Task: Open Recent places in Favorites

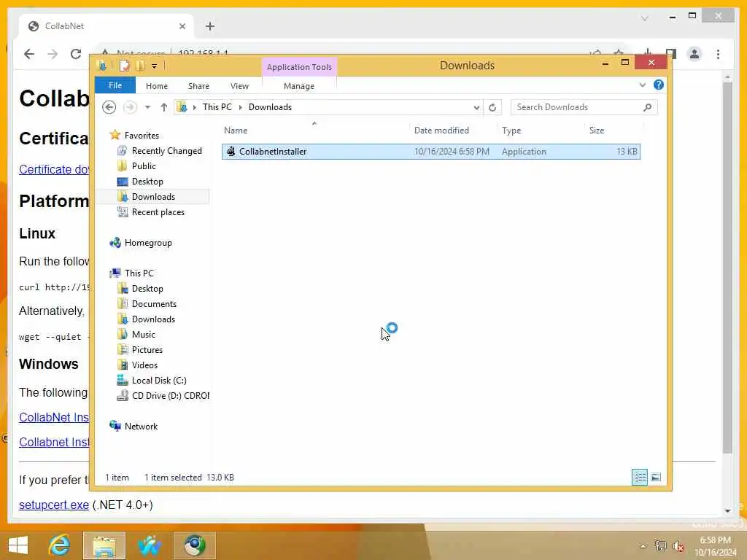Action: pyautogui.click(x=158, y=212)
